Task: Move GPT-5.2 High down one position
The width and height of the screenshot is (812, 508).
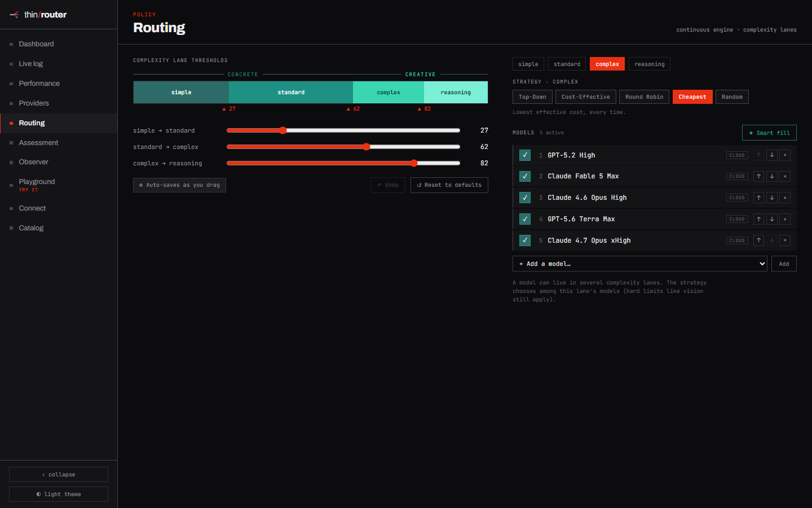Action: (x=772, y=155)
